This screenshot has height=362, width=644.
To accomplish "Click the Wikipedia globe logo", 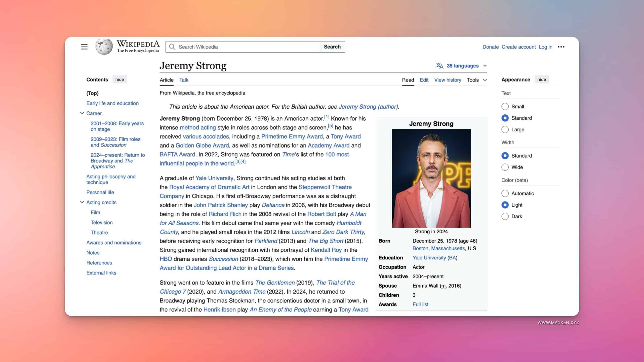I will tap(104, 47).
